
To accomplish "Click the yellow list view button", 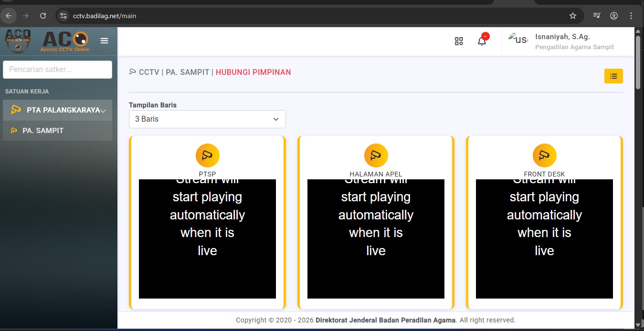I will (613, 76).
